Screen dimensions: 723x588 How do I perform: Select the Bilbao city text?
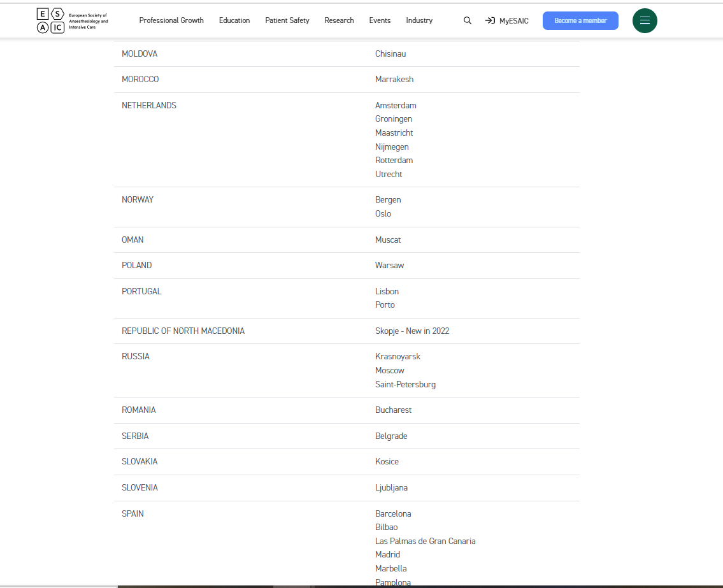pyautogui.click(x=386, y=527)
